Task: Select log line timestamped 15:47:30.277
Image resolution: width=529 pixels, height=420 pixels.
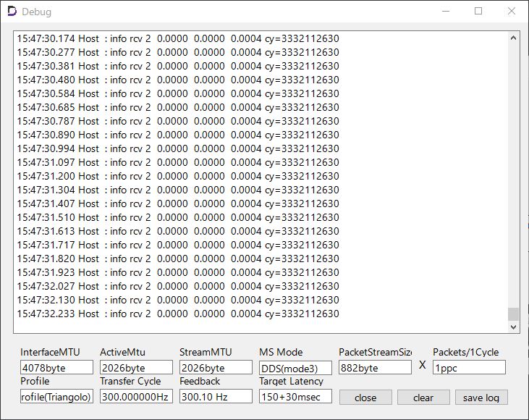Action: click(x=178, y=52)
